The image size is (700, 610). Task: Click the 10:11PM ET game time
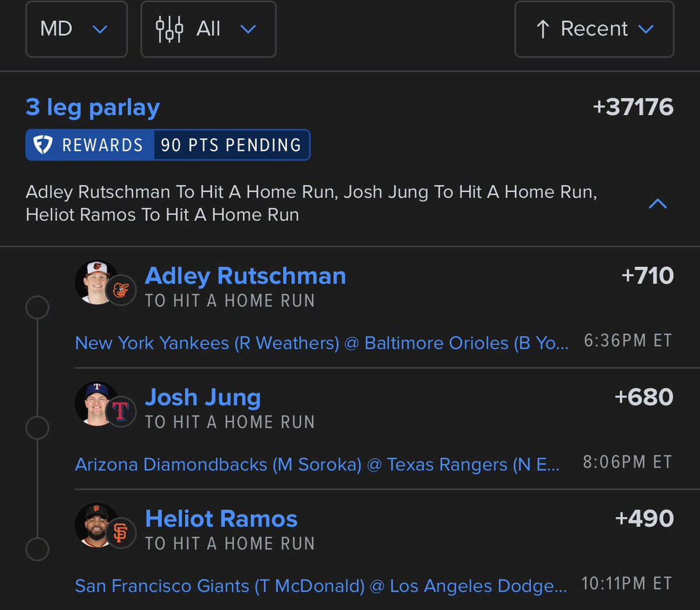(627, 583)
